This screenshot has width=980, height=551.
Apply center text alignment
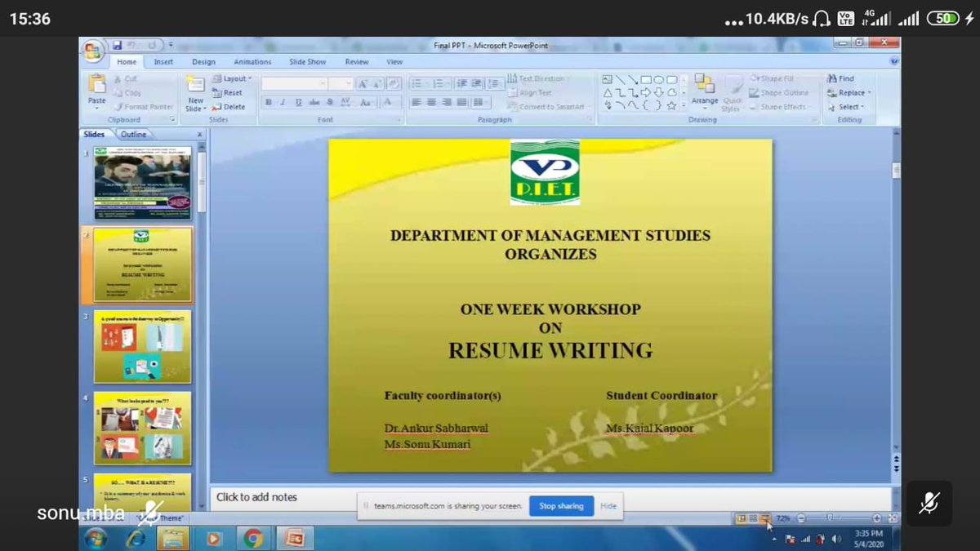pyautogui.click(x=431, y=102)
